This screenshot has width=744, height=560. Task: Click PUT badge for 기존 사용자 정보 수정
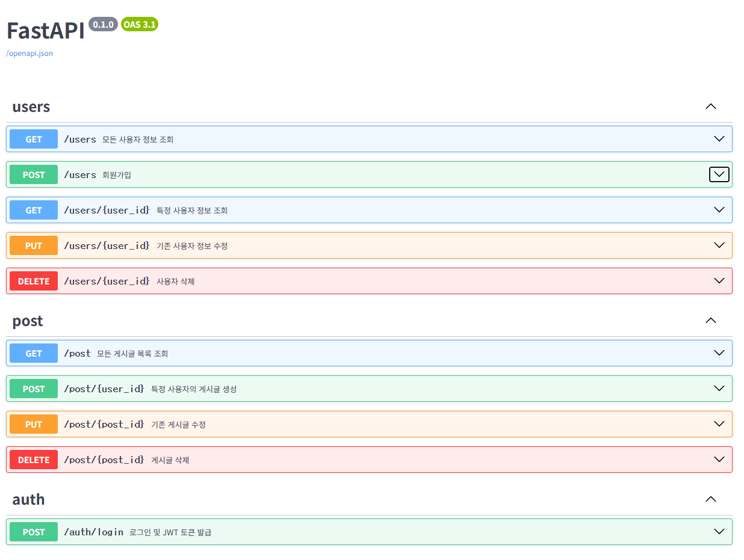(34, 245)
